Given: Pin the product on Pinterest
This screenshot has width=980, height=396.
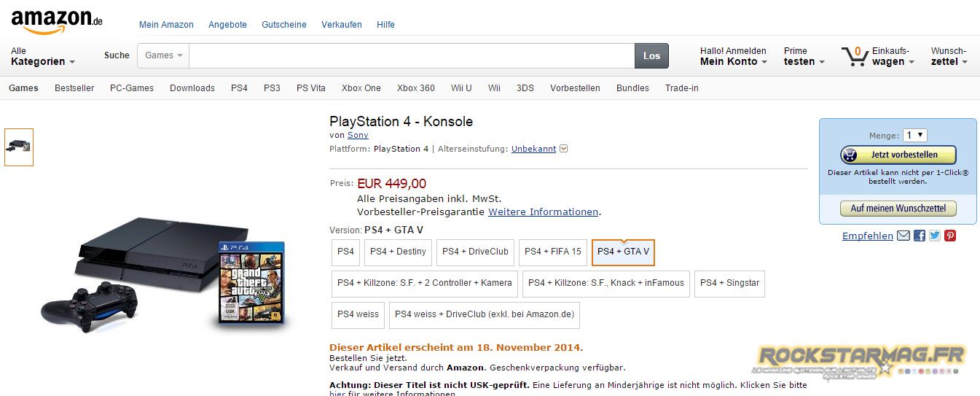Looking at the screenshot, I should point(950,236).
